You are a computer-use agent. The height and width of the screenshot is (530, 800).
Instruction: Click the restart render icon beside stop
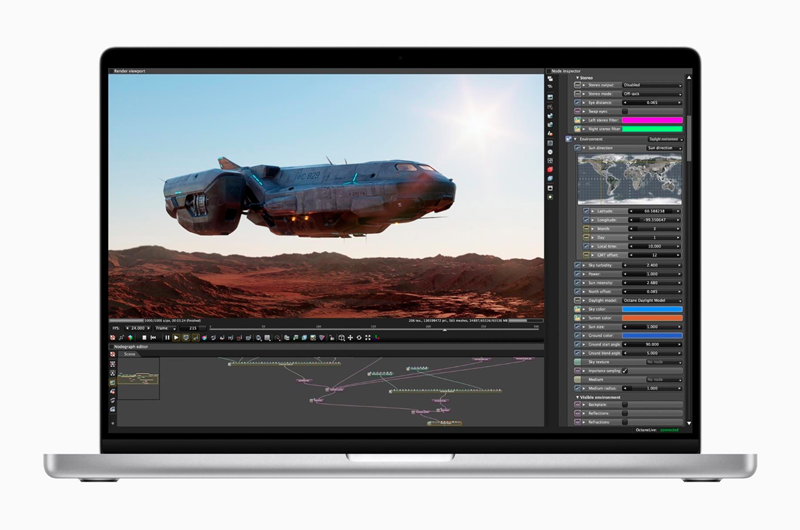(x=153, y=338)
